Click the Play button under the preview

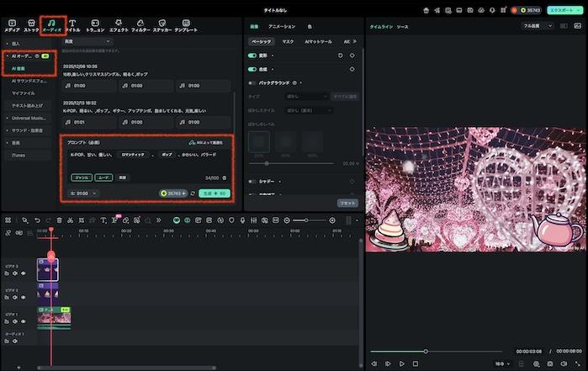(401, 364)
